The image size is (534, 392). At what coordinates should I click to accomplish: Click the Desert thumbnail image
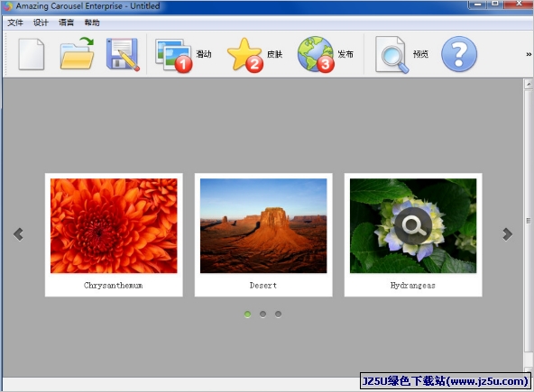coord(263,226)
